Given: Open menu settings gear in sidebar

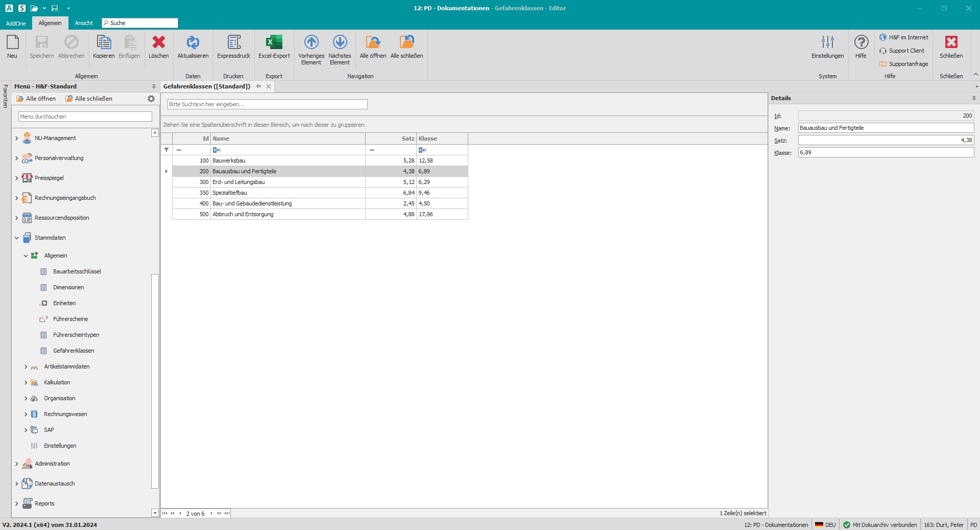Looking at the screenshot, I should 151,99.
